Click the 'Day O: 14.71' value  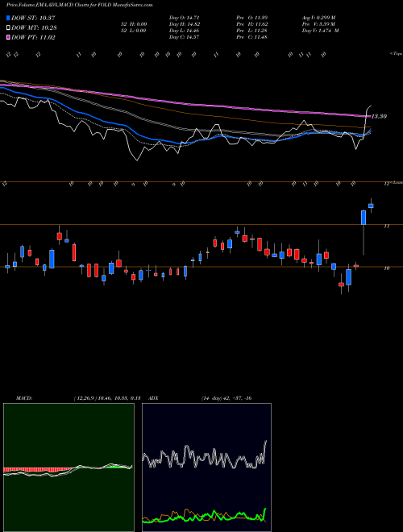pyautogui.click(x=185, y=18)
